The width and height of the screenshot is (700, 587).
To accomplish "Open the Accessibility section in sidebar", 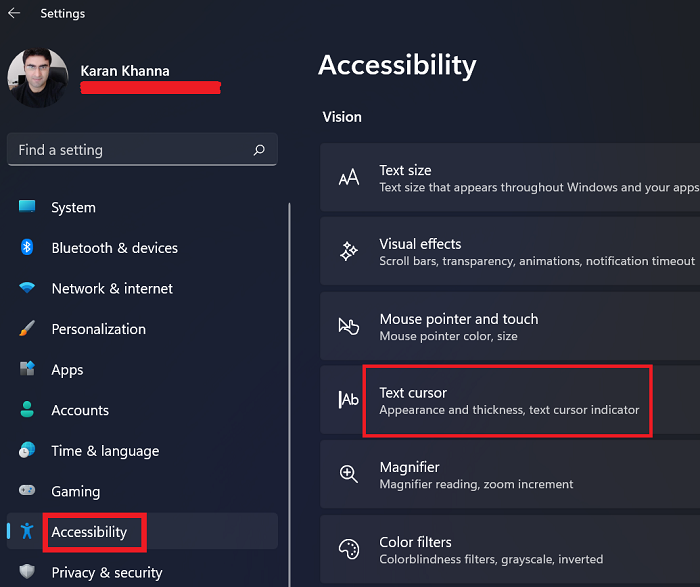I will 89,532.
